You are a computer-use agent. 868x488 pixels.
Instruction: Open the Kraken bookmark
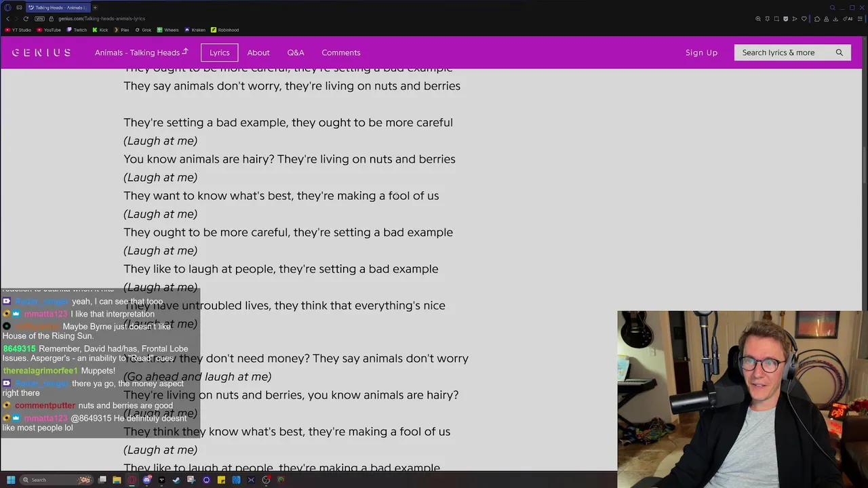click(195, 30)
